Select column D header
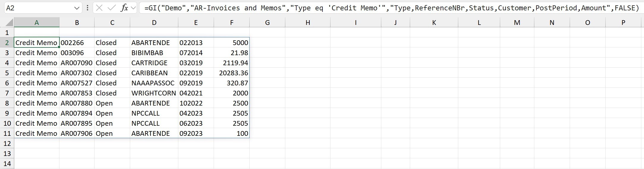The width and height of the screenshot is (644, 169). tap(154, 23)
